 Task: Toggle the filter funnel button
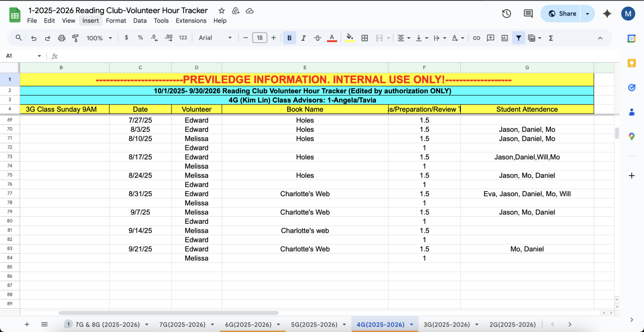coord(518,38)
